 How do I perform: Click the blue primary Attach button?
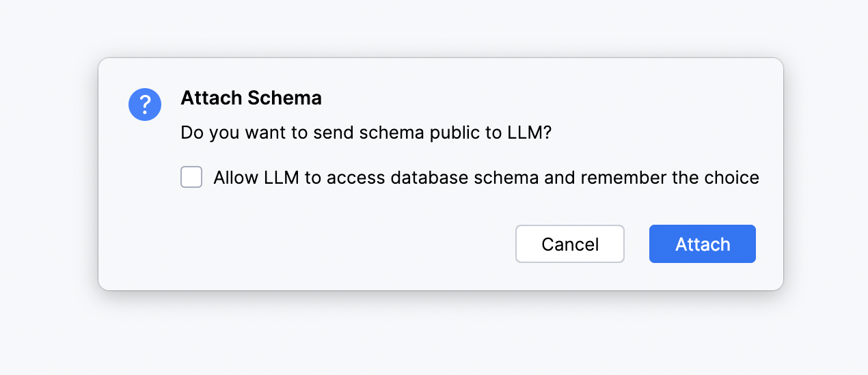(x=702, y=244)
